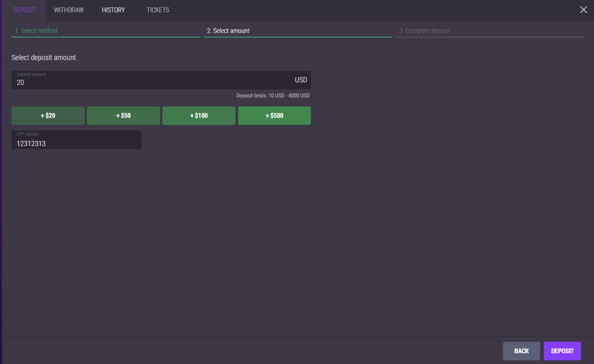Select the Deposit tab

(24, 10)
